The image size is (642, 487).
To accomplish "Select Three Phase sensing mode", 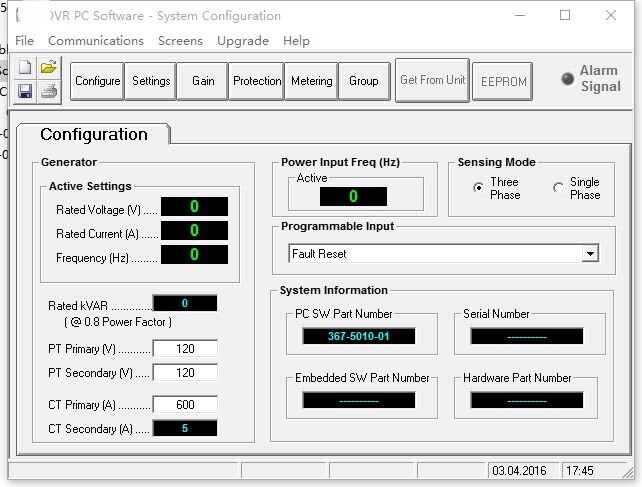I will [x=478, y=188].
